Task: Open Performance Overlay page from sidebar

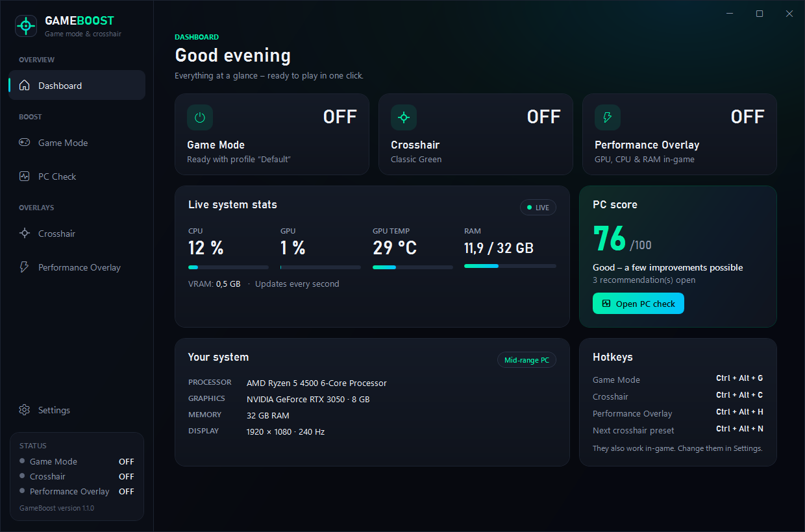Action: pos(77,267)
